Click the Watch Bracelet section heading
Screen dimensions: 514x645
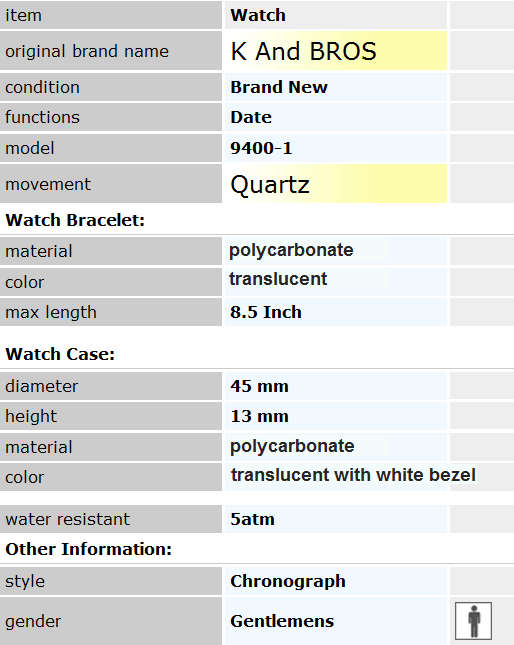75,220
